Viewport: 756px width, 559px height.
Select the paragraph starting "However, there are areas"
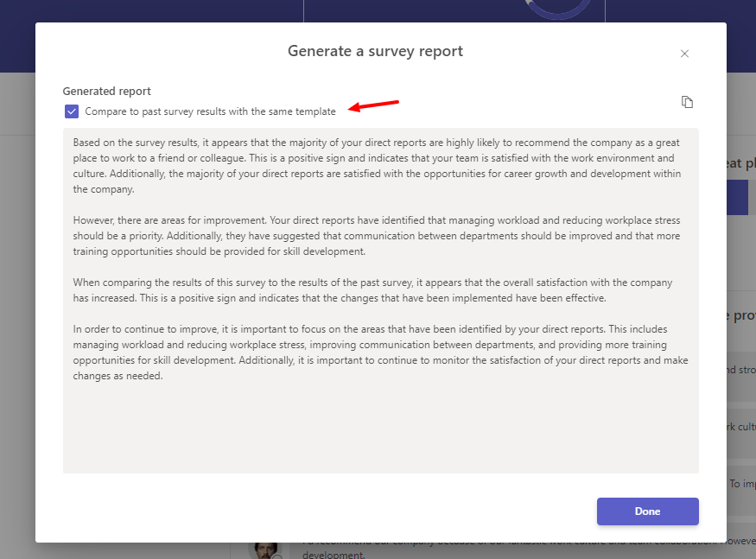click(377, 236)
